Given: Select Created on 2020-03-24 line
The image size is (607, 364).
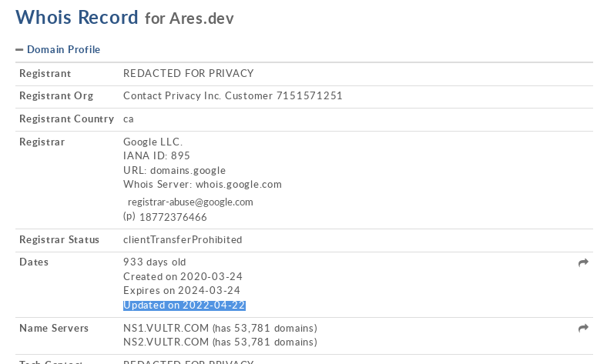Looking at the screenshot, I should click(183, 276).
